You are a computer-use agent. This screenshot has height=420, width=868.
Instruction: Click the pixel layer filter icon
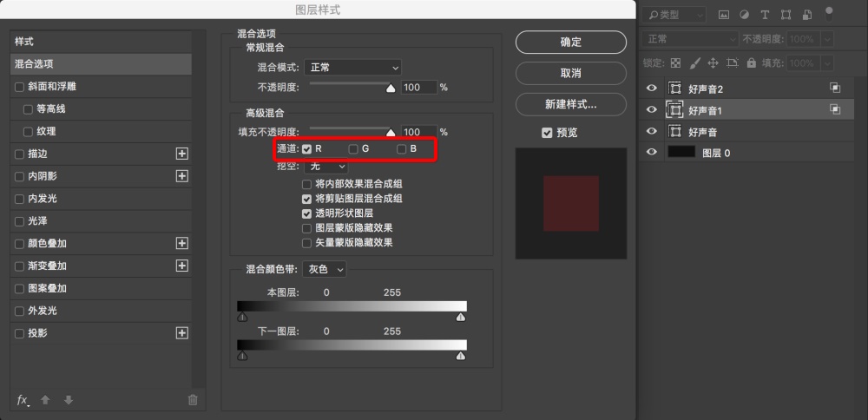point(724,15)
